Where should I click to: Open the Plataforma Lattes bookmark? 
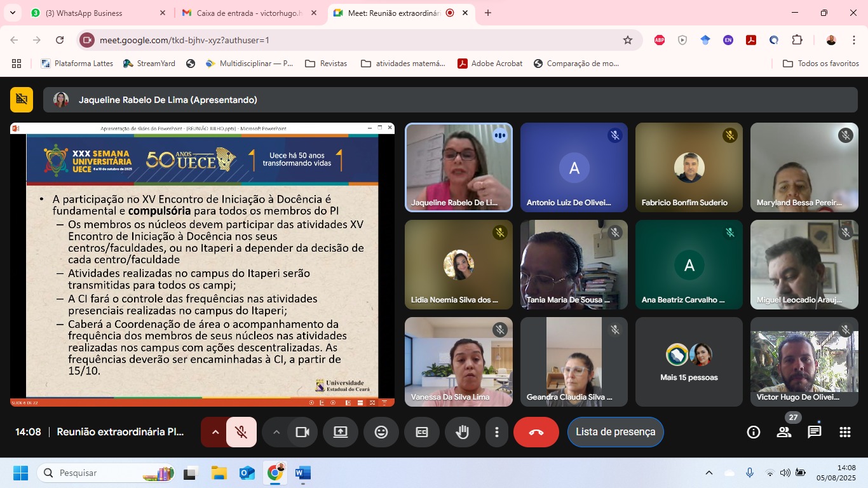77,64
